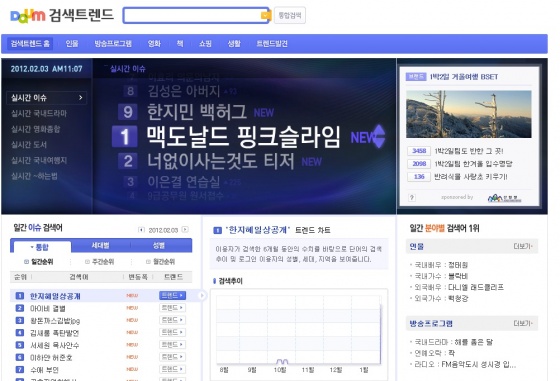The height and width of the screenshot is (381, 560).
Task: Click the round arrow beside rank 1 row
Action: click(202, 296)
